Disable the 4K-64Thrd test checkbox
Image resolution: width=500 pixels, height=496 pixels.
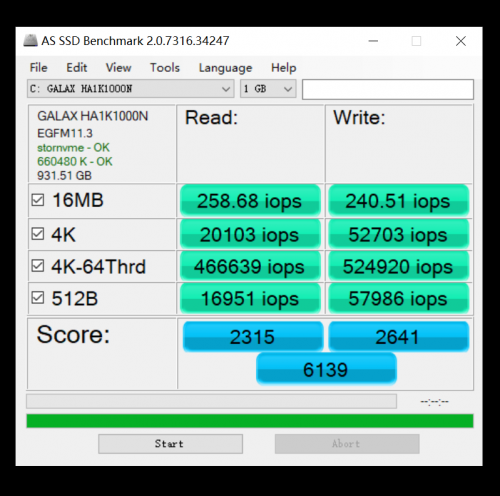pos(38,266)
